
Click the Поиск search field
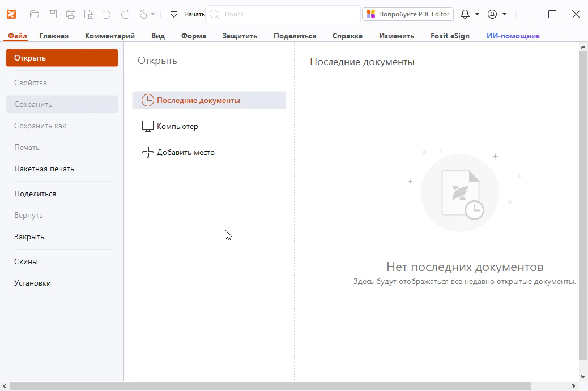[x=283, y=14]
